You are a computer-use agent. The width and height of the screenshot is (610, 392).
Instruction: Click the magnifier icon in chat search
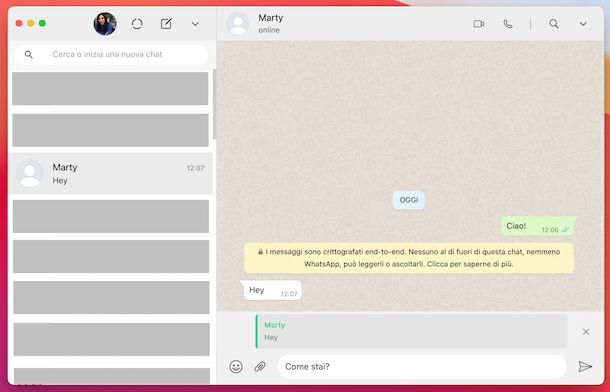28,54
